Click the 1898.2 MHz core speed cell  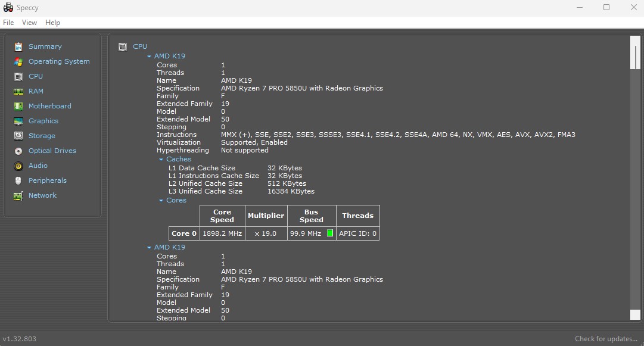222,233
